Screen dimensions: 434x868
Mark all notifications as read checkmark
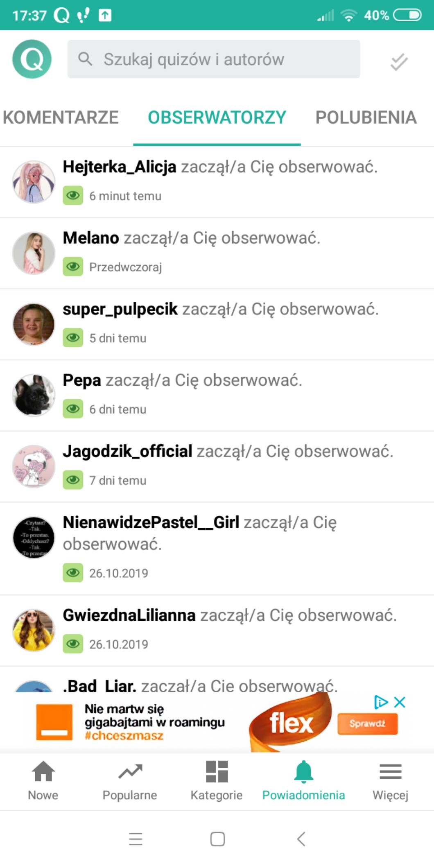(399, 62)
